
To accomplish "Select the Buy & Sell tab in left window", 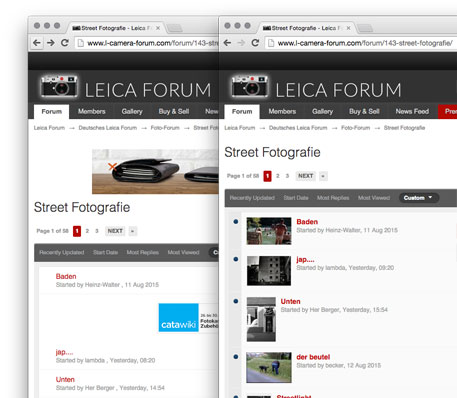I will [174, 112].
